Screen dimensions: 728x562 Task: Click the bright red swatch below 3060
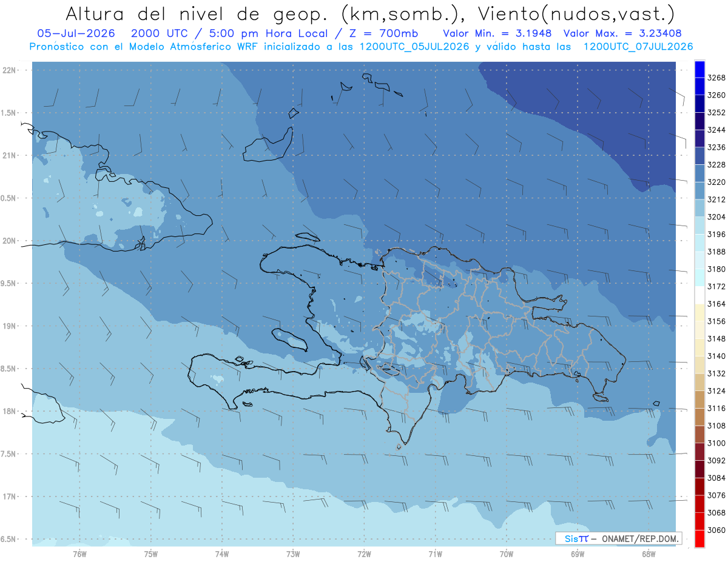(699, 538)
